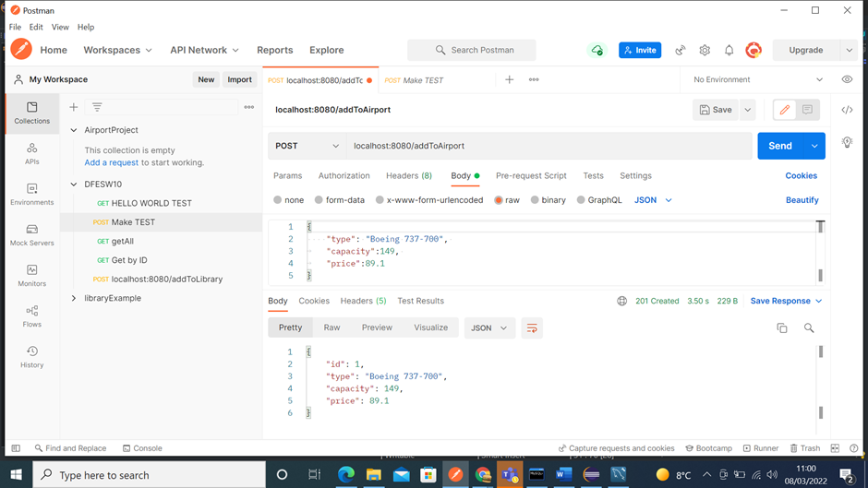Open the Environments sidebar panel
Image resolution: width=868 pixels, height=488 pixels.
[x=32, y=195]
